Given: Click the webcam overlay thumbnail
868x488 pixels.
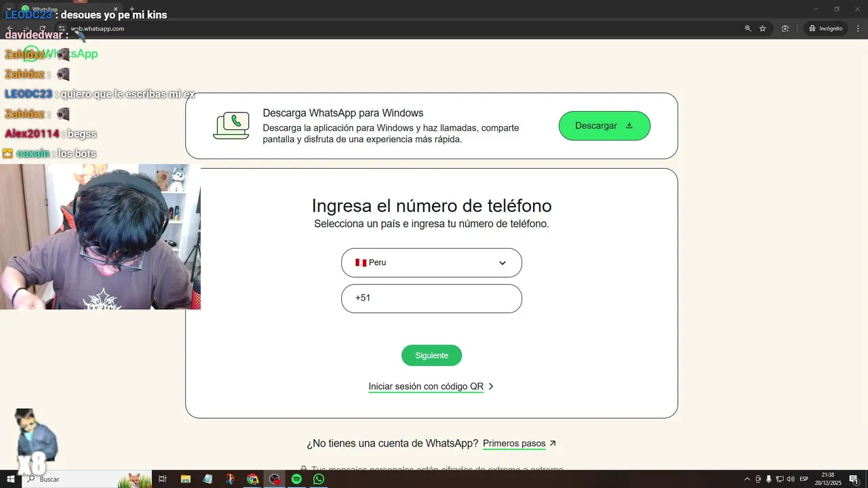Looking at the screenshot, I should click(x=100, y=237).
